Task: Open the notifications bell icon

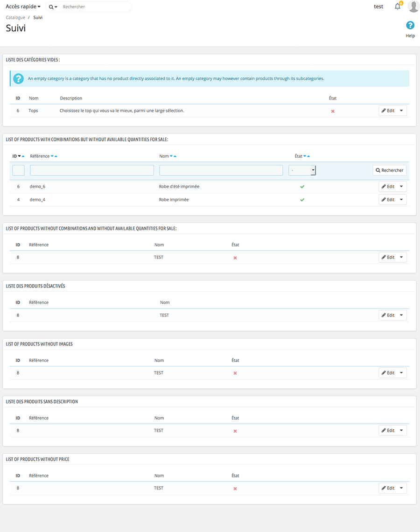Action: pyautogui.click(x=398, y=7)
